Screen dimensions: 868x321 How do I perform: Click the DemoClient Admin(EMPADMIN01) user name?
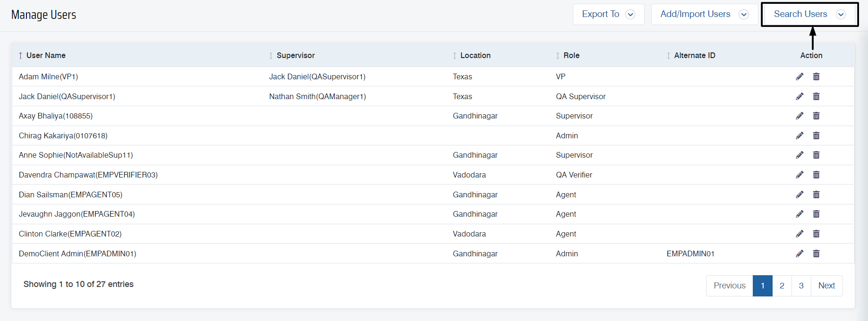tap(77, 253)
